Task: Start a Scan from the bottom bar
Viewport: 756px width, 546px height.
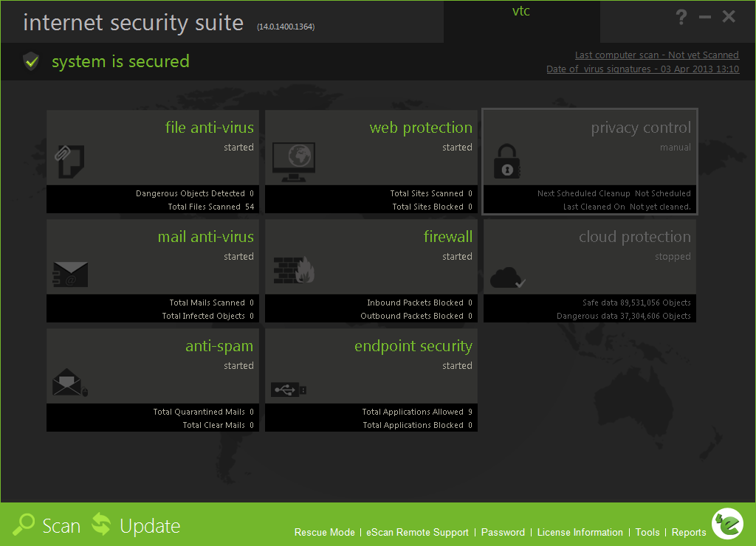Action: [47, 525]
